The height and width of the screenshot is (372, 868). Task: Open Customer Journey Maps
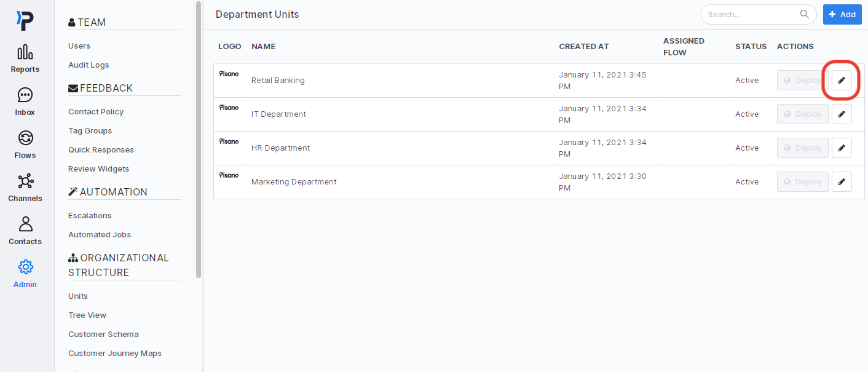click(114, 353)
